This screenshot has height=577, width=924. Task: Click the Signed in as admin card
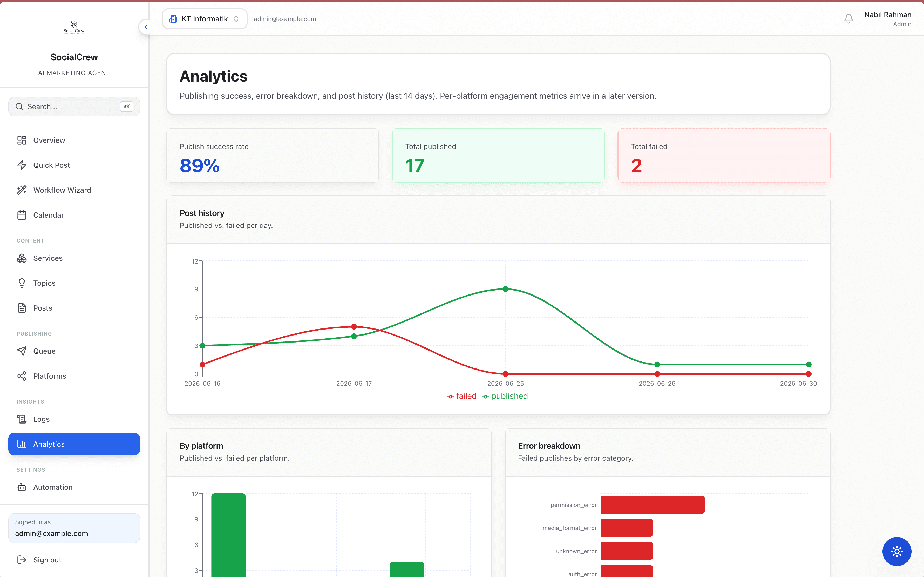pyautogui.click(x=74, y=528)
